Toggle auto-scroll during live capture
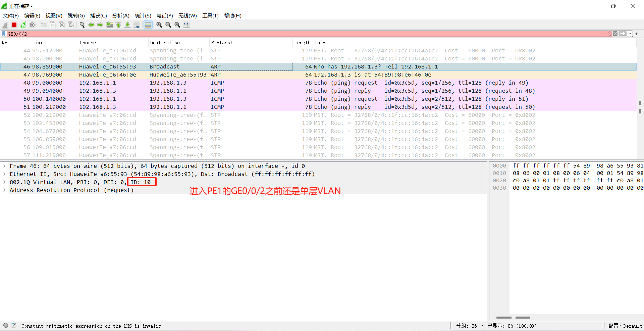644x331 pixels. pyautogui.click(x=137, y=25)
